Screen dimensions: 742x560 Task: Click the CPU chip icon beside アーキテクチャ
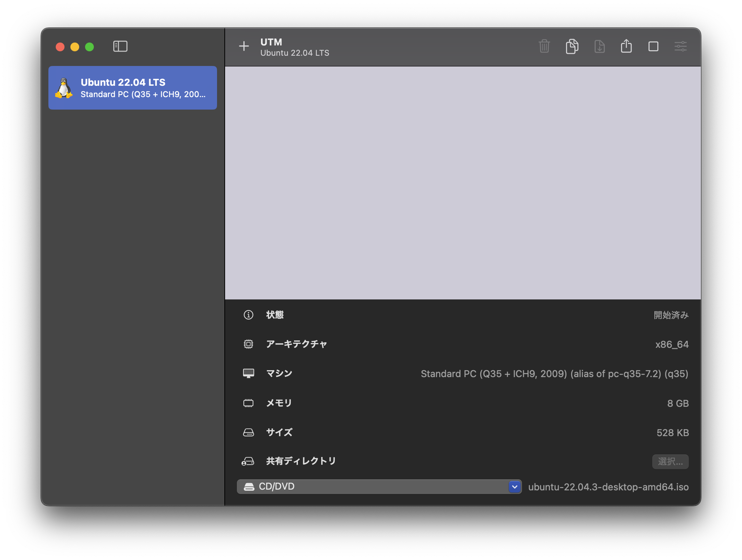[x=249, y=344]
